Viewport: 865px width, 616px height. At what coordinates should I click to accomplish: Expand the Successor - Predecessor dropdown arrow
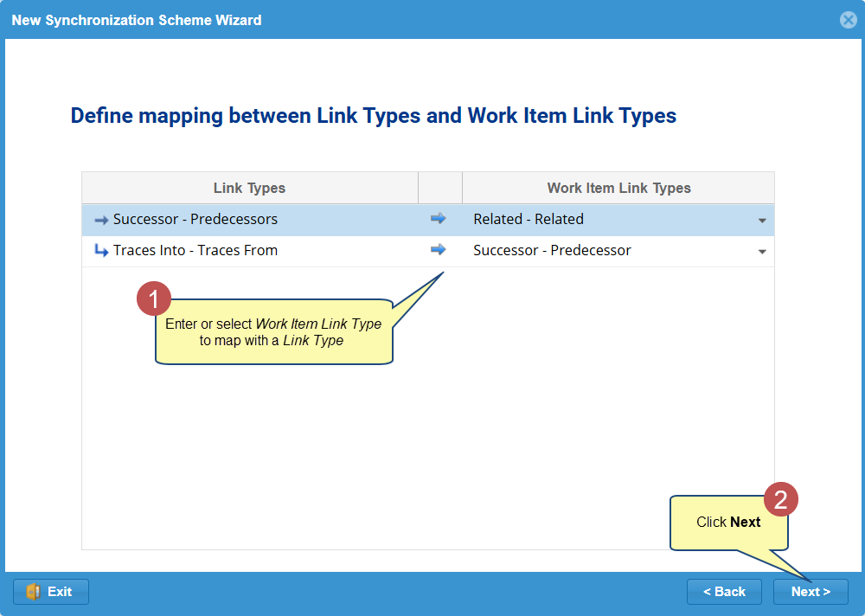click(762, 252)
